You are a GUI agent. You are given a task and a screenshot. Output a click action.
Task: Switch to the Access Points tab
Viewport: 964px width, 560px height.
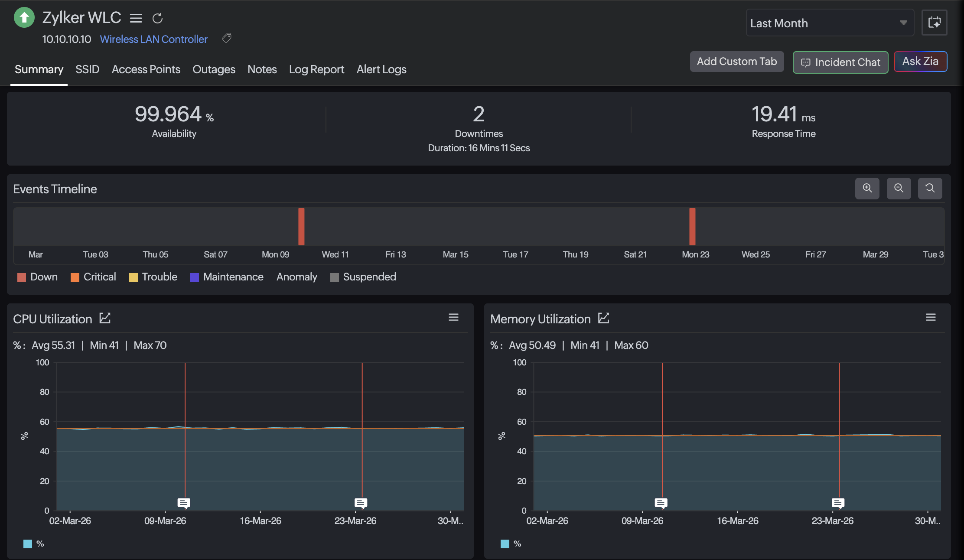point(146,69)
